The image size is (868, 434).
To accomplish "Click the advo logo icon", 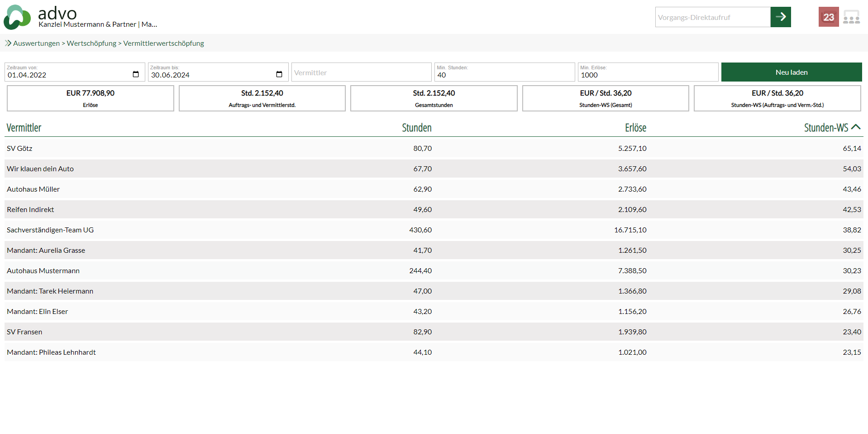I will [17, 17].
